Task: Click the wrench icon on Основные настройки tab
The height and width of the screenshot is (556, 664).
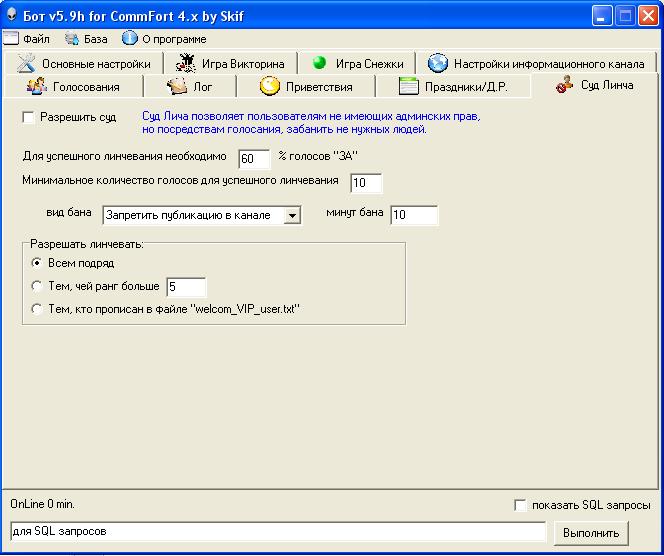Action: [x=26, y=63]
